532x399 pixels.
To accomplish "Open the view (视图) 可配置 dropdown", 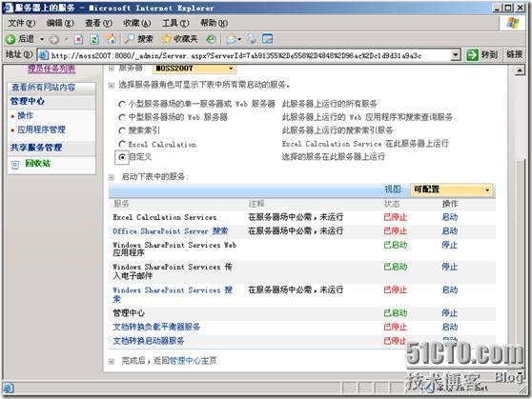I will click(451, 190).
